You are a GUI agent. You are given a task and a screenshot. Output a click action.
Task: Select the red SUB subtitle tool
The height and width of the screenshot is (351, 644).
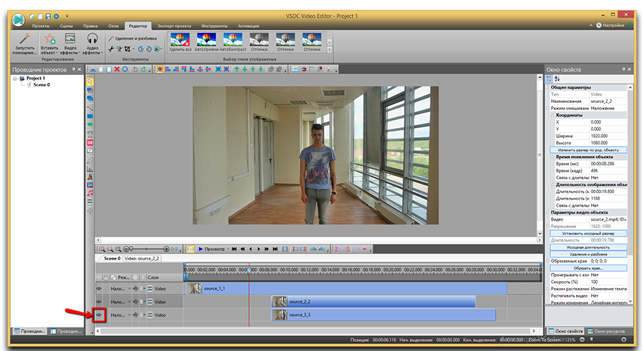pyautogui.click(x=90, y=143)
